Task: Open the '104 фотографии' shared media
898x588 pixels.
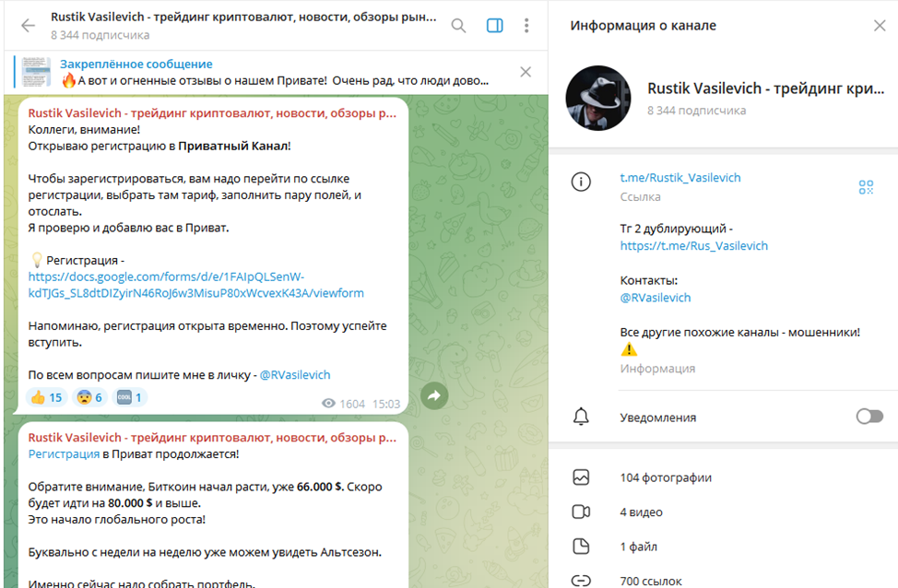Action: click(x=666, y=477)
